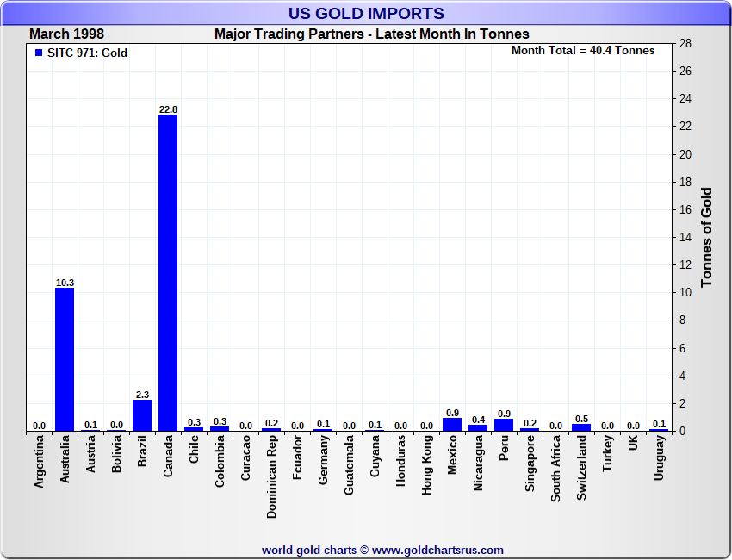Select the Uruguay axis label
The image size is (732, 560).
pyautogui.click(x=660, y=457)
